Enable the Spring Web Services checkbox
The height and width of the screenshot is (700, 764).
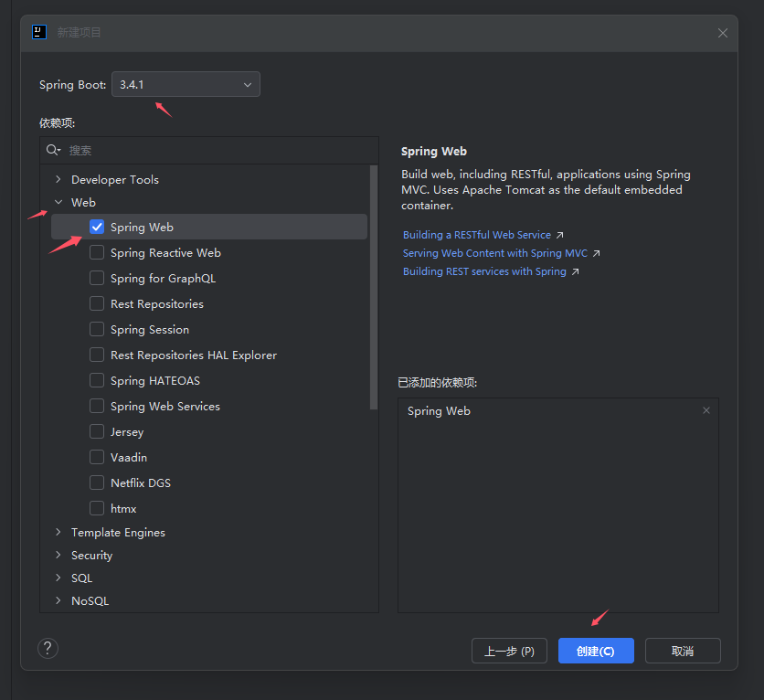pos(97,406)
